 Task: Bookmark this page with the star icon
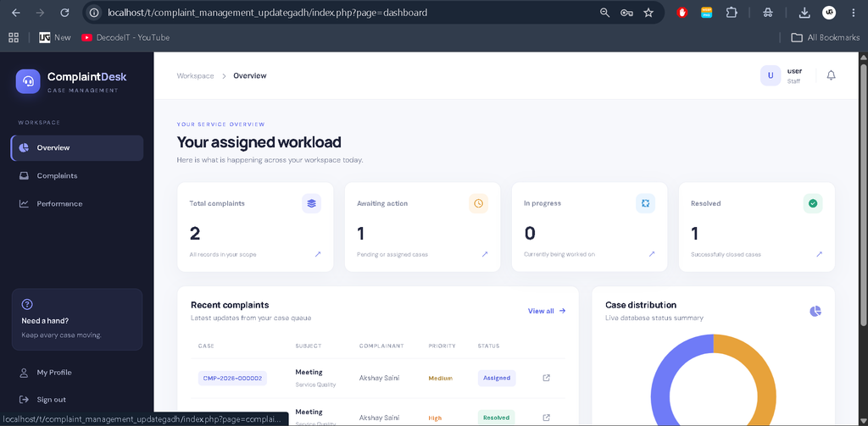click(x=648, y=12)
